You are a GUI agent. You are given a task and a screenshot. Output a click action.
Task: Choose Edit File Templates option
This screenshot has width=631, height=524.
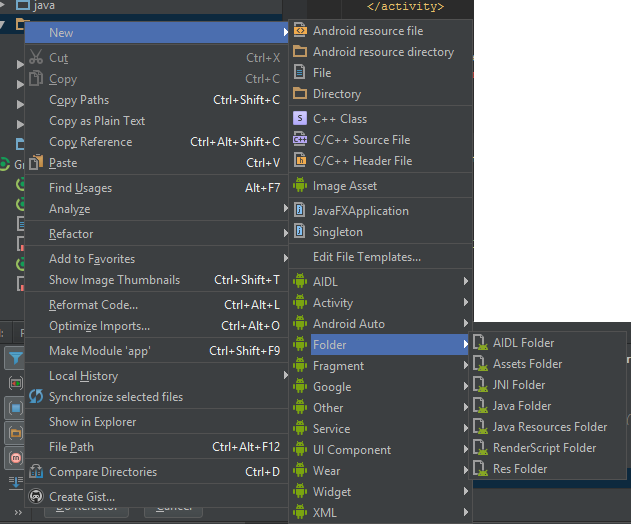click(381, 256)
